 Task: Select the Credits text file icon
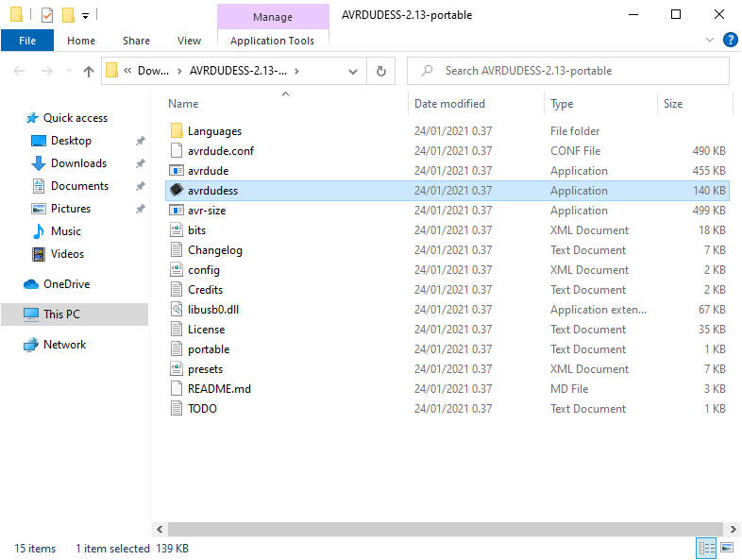(176, 290)
